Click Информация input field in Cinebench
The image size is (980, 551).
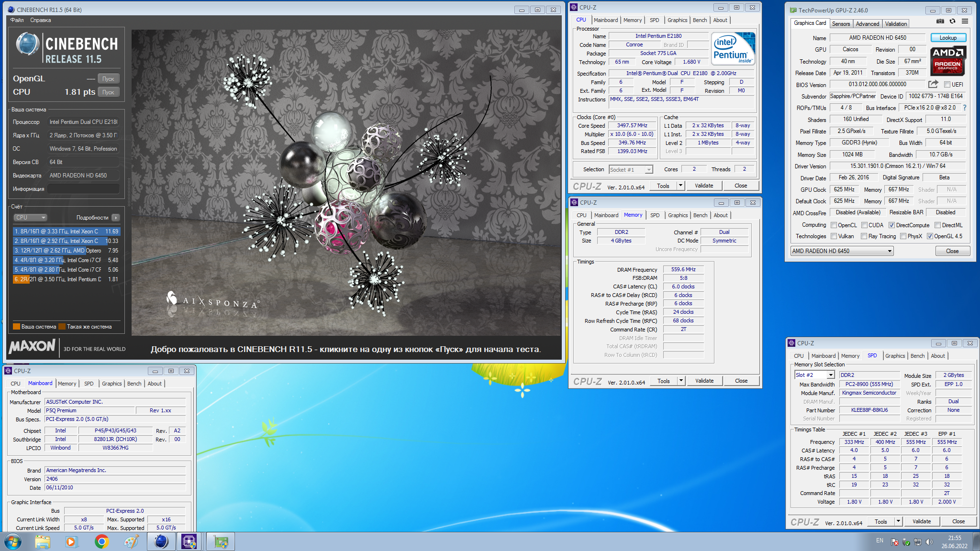point(83,189)
